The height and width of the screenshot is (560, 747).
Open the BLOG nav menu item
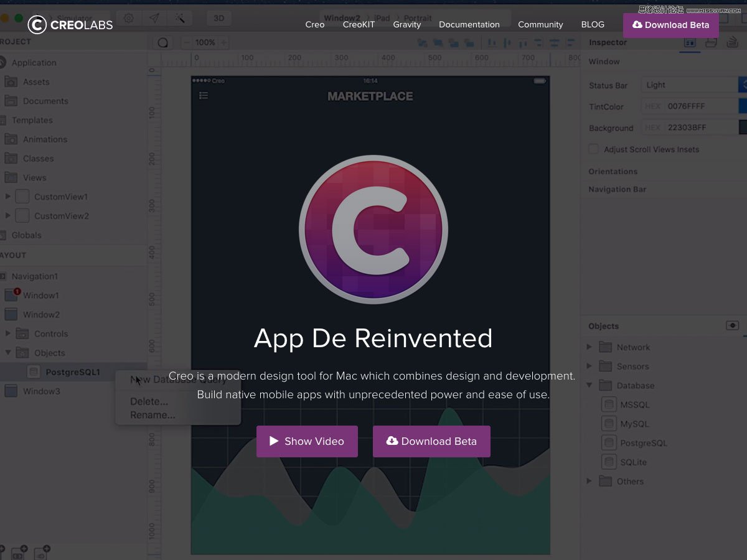tap(593, 25)
